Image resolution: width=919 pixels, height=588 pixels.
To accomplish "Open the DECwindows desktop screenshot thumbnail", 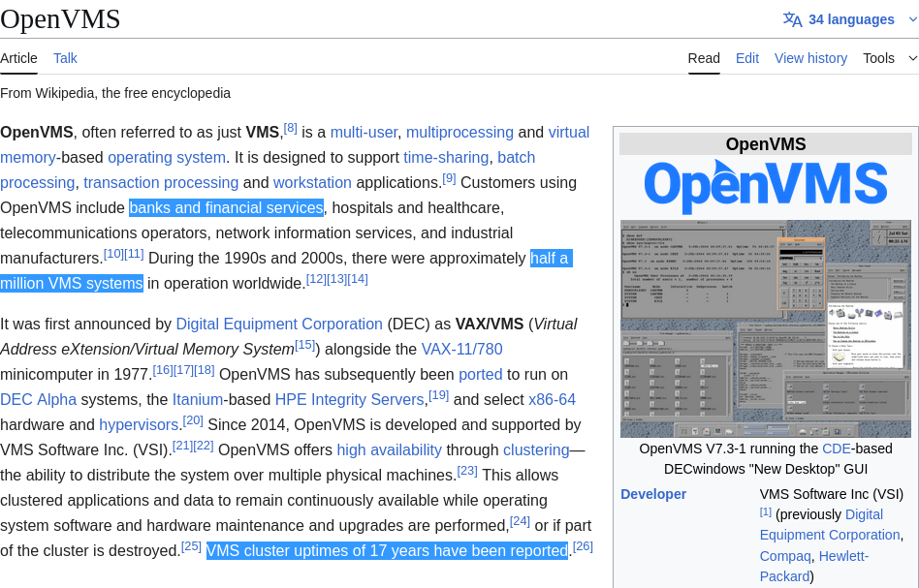I will tap(766, 329).
